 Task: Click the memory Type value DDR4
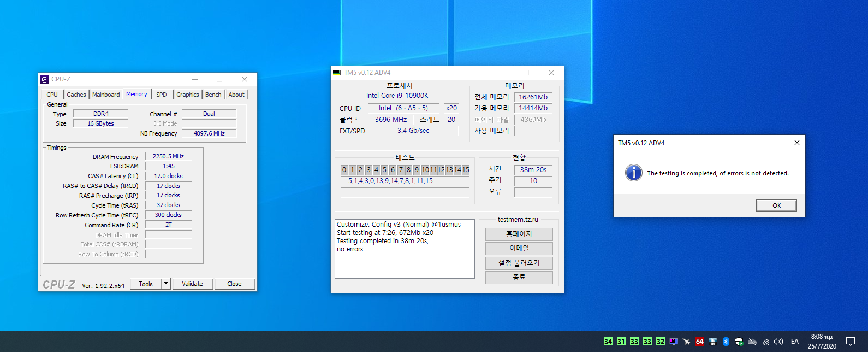[x=100, y=114]
